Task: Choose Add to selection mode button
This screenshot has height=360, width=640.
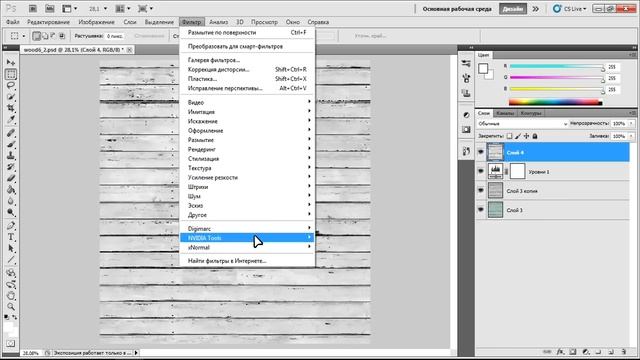Action: 44,36
